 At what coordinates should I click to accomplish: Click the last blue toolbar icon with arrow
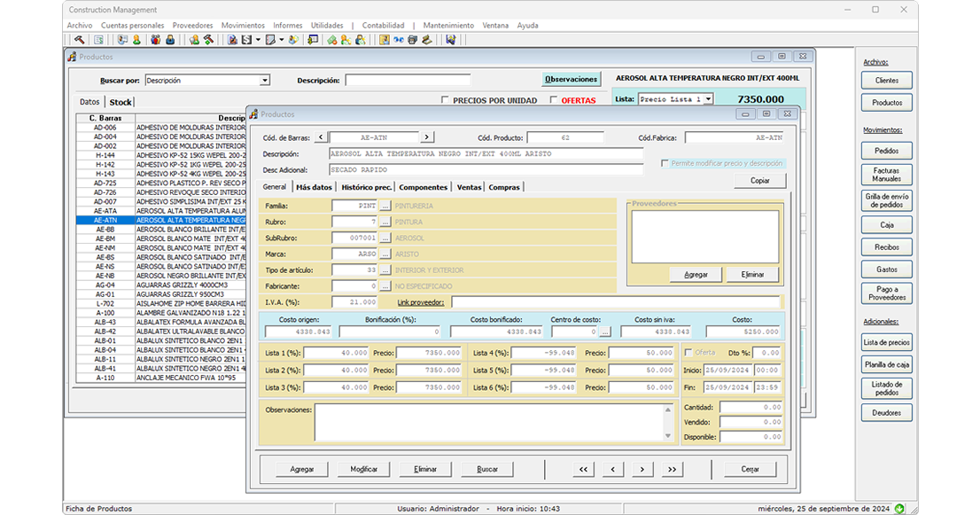[451, 40]
